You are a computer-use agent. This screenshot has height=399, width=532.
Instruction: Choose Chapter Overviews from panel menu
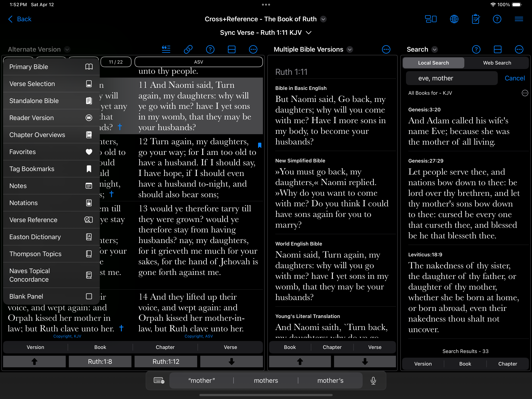51,135
